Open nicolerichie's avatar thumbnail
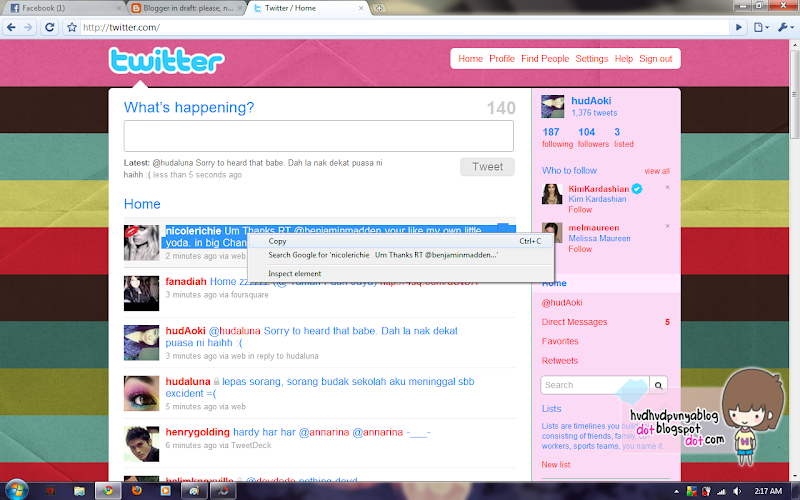 [x=141, y=243]
